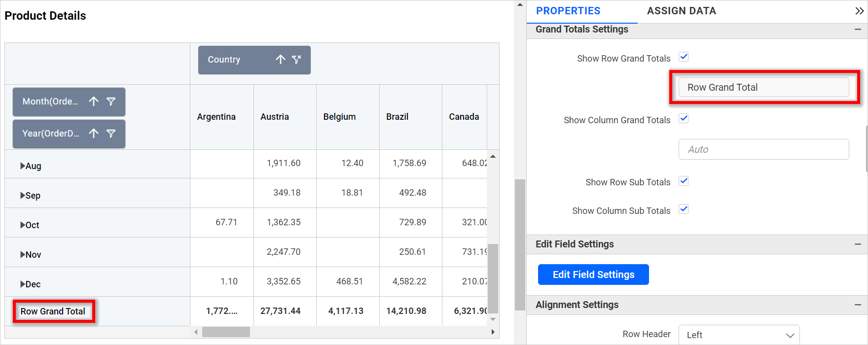Click the Row Grand Total text field
The image size is (868, 345).
[763, 87]
